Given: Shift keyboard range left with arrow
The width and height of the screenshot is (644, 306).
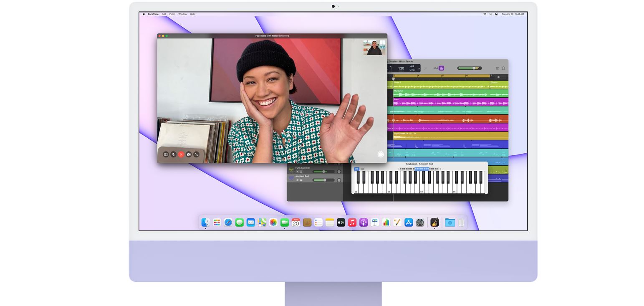Looking at the screenshot, I should click(x=398, y=169).
